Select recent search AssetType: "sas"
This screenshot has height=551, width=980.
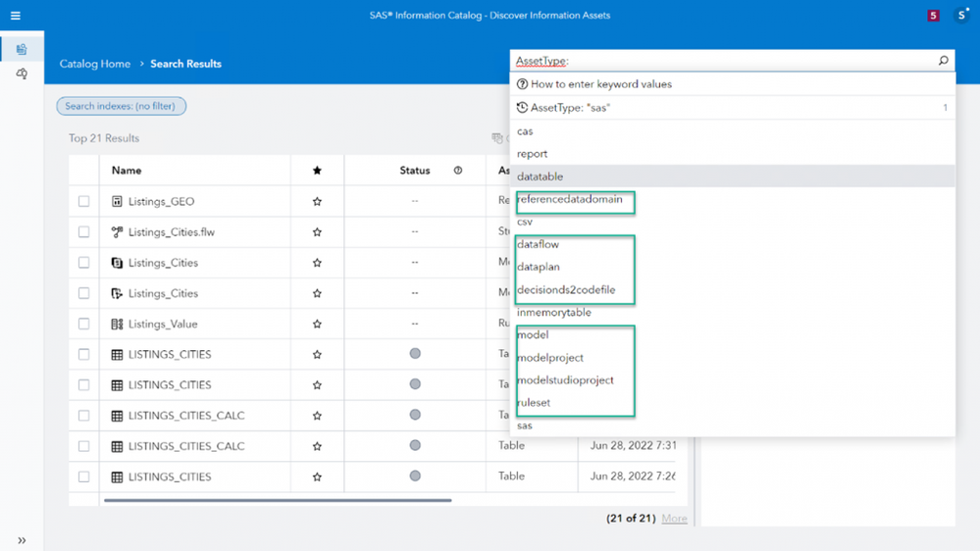click(733, 108)
